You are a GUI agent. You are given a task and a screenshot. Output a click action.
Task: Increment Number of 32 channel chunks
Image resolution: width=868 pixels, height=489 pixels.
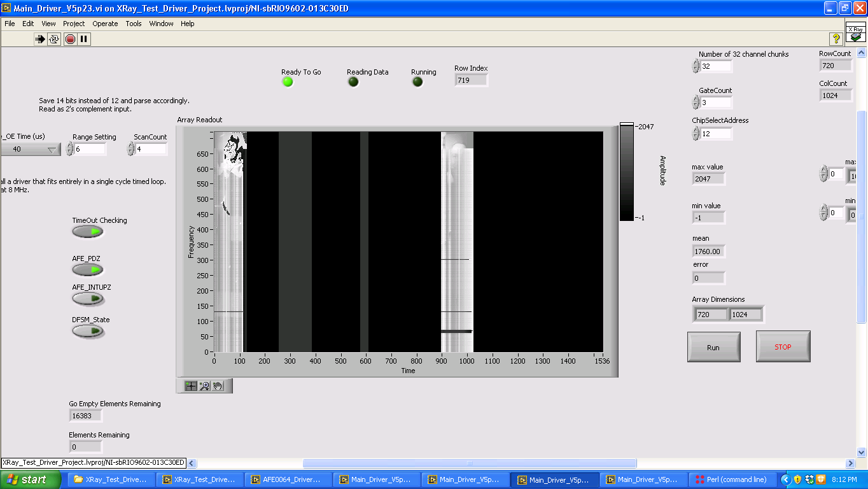click(696, 62)
